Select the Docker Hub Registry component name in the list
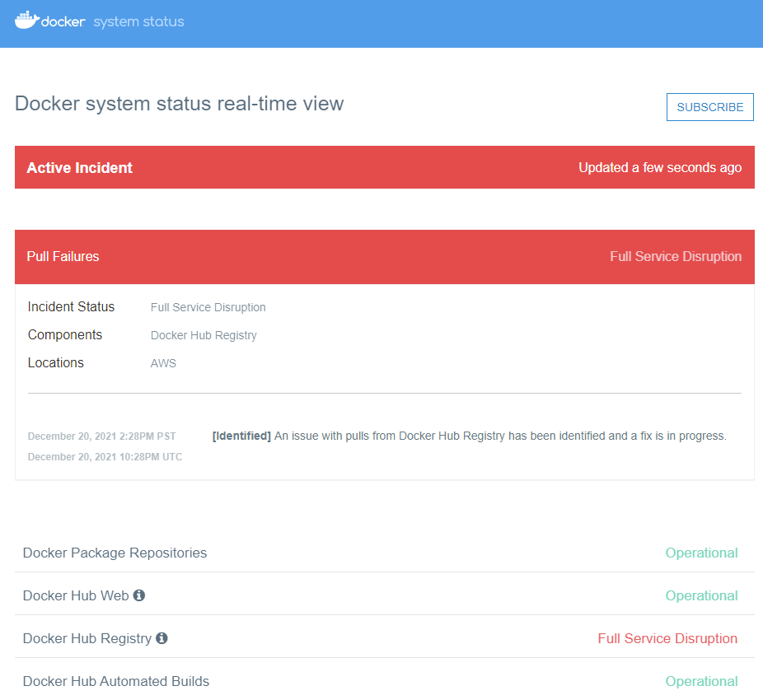 click(87, 639)
